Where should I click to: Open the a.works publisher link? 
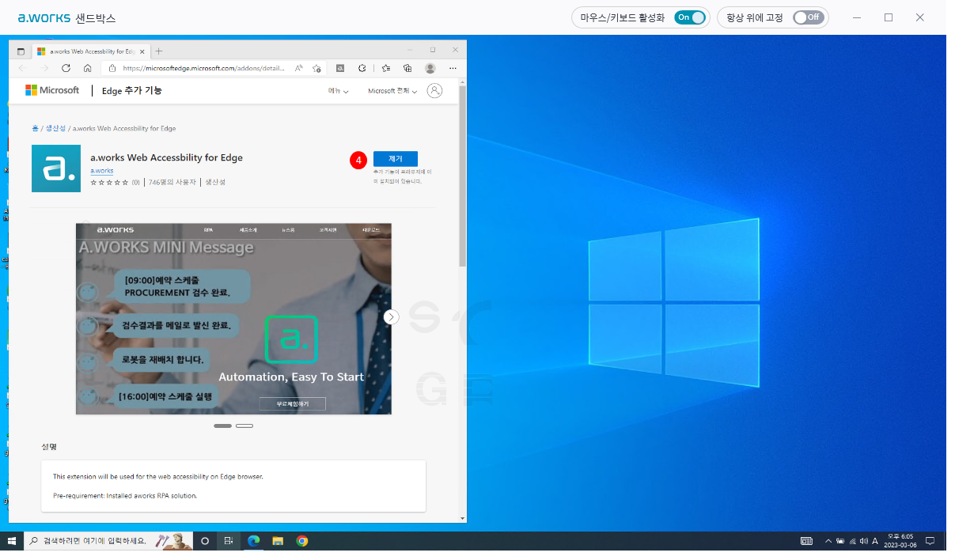coord(102,171)
